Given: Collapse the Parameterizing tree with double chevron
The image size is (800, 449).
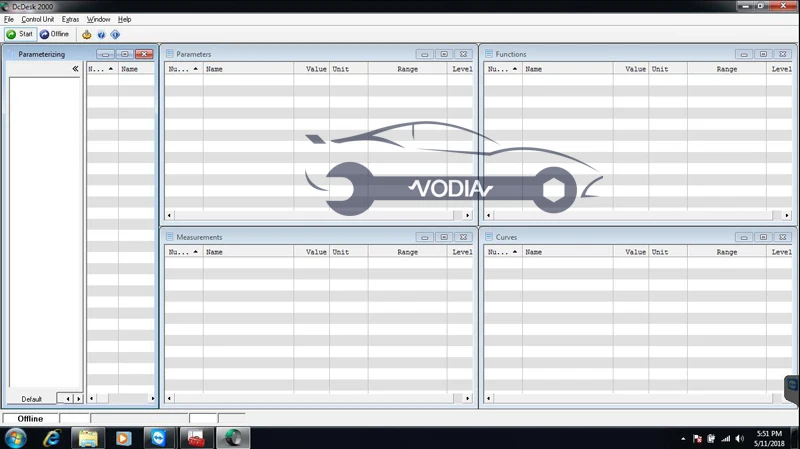Looking at the screenshot, I should (x=76, y=68).
